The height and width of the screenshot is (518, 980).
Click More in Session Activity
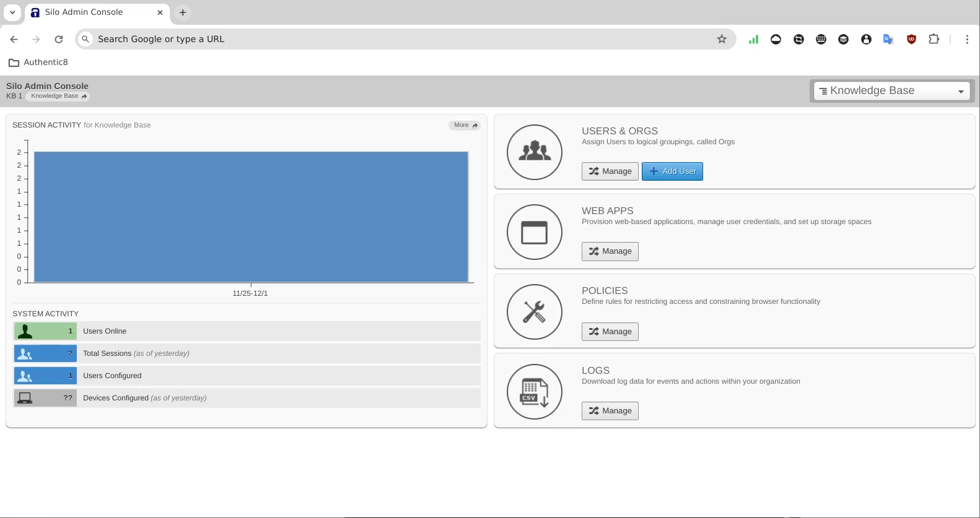465,125
